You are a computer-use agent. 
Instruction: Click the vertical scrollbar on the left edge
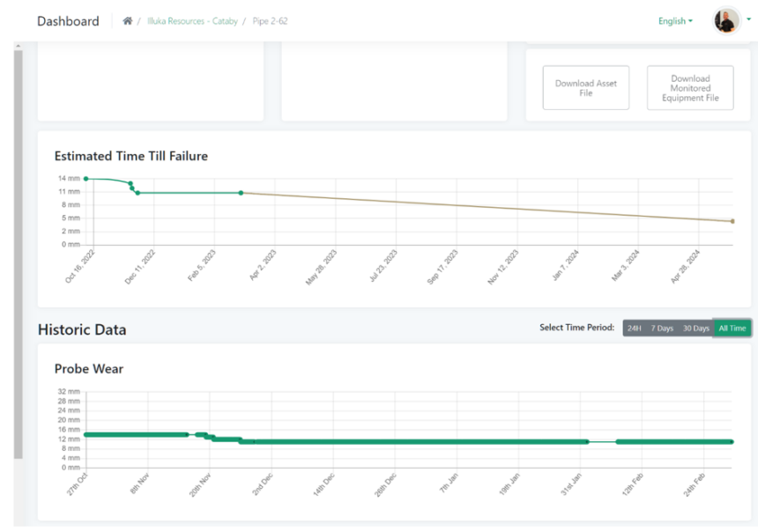(18, 255)
